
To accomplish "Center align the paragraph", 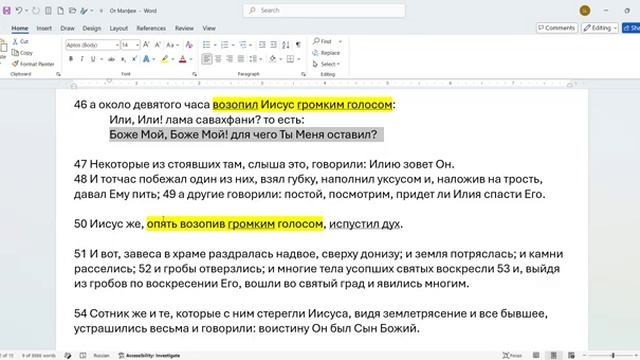I will coord(218,59).
